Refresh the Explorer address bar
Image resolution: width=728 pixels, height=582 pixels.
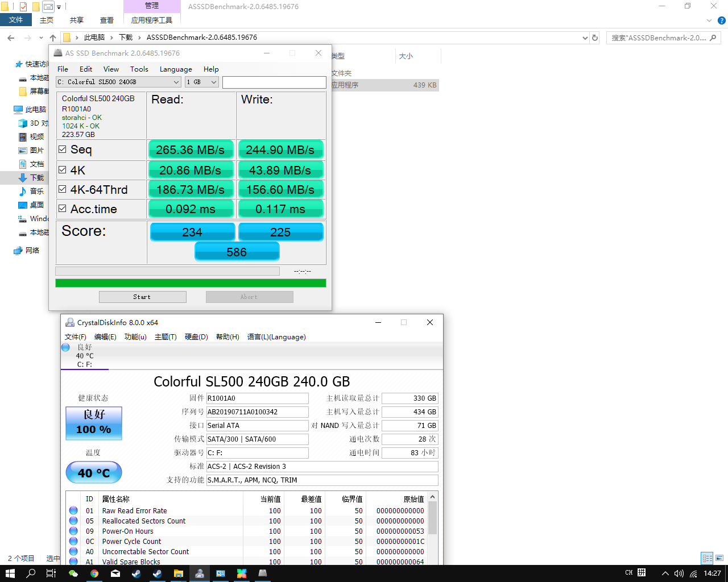(595, 38)
